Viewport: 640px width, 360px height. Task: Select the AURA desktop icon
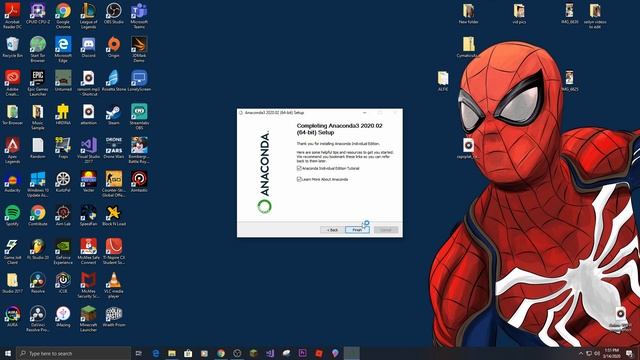coord(13,316)
